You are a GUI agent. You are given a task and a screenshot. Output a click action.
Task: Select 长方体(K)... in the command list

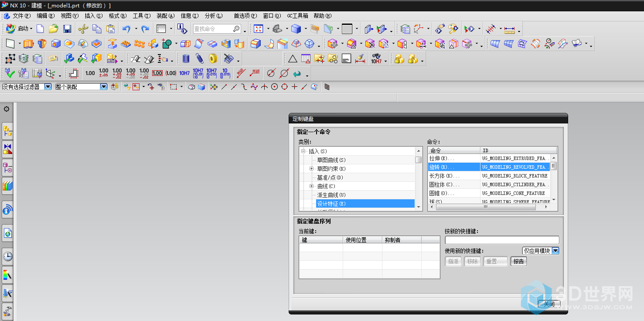488,176
